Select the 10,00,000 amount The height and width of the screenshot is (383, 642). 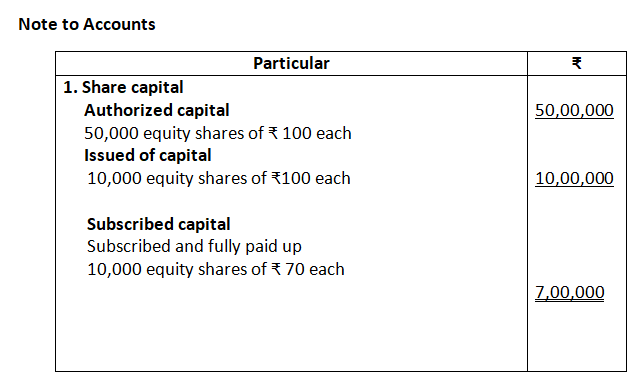click(x=574, y=178)
